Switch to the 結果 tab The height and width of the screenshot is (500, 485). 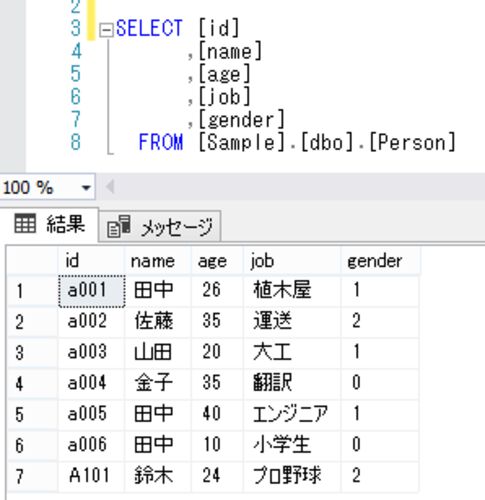pyautogui.click(x=50, y=224)
